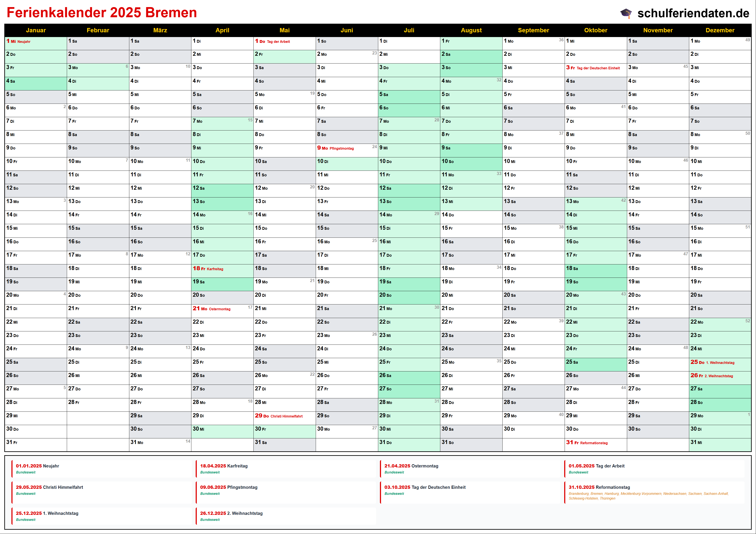The width and height of the screenshot is (756, 534).
Task: Select the Januar month header
Action: coord(36,30)
